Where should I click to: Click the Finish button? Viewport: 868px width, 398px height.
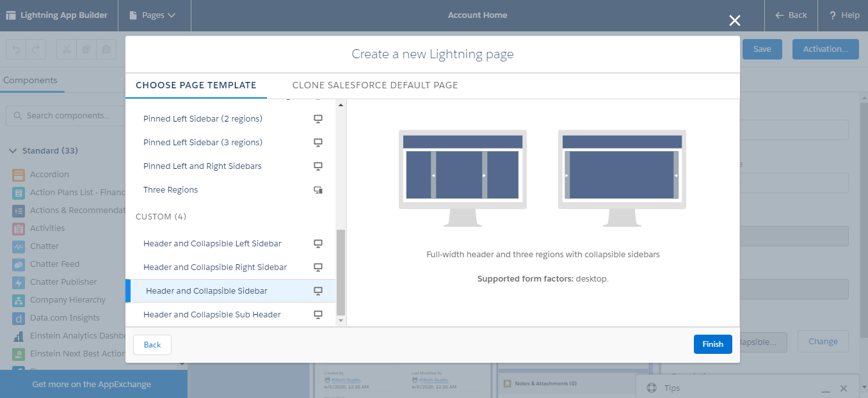coord(712,344)
